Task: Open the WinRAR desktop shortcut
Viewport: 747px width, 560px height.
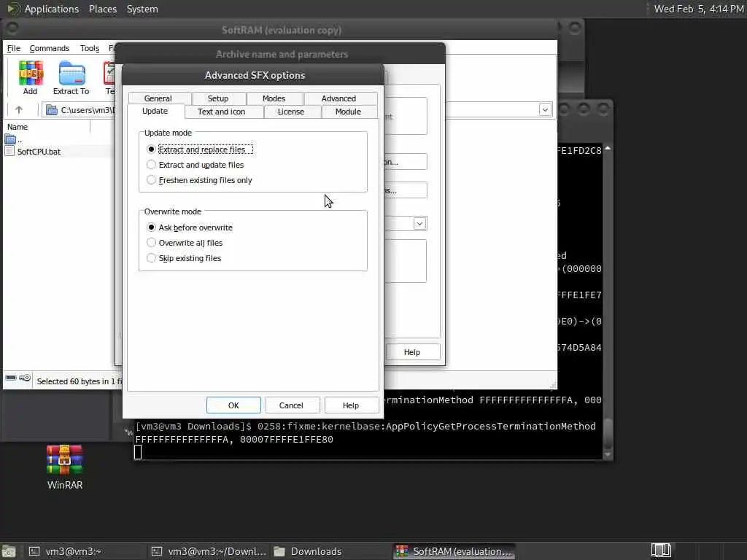Action: pos(65,467)
